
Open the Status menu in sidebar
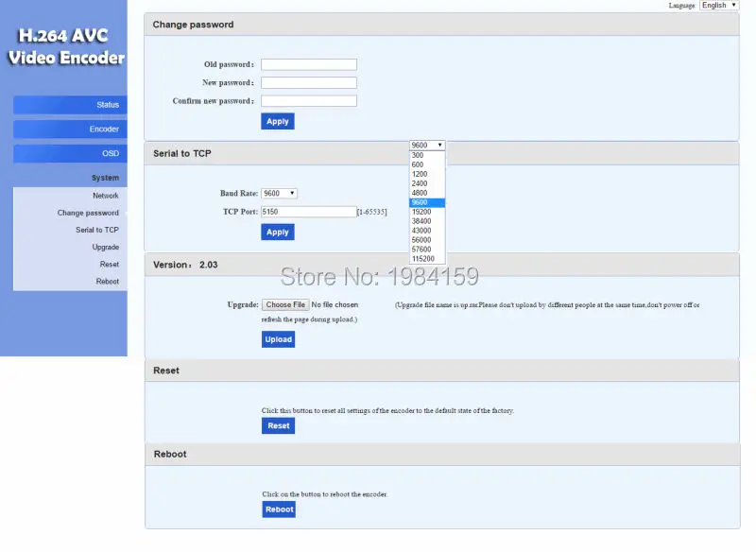point(70,105)
